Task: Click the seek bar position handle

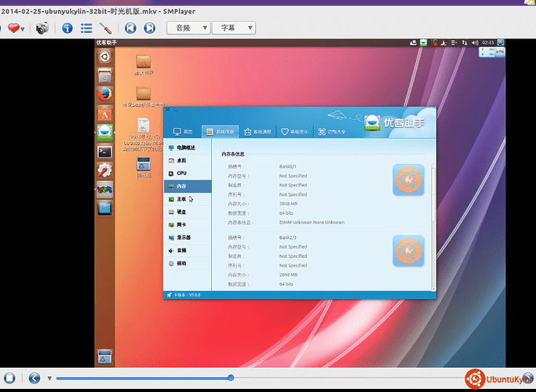Action: click(231, 378)
